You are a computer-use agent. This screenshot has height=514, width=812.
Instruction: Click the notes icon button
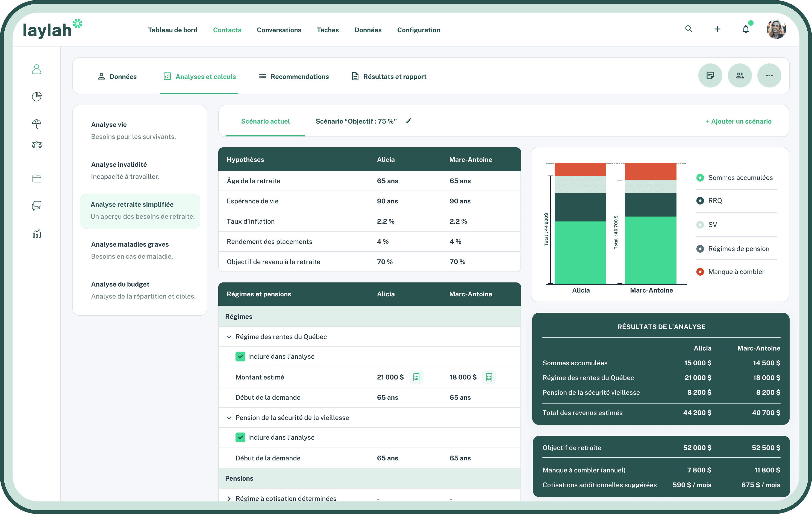click(710, 76)
